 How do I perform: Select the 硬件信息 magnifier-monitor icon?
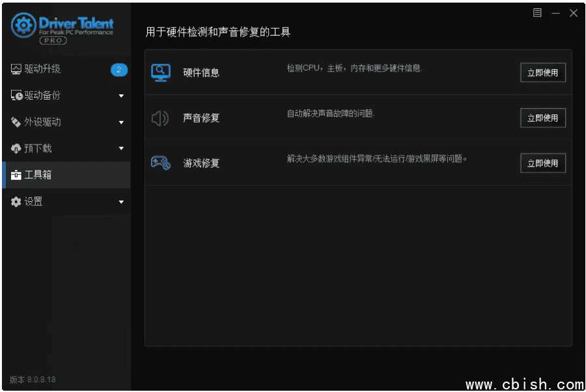160,72
